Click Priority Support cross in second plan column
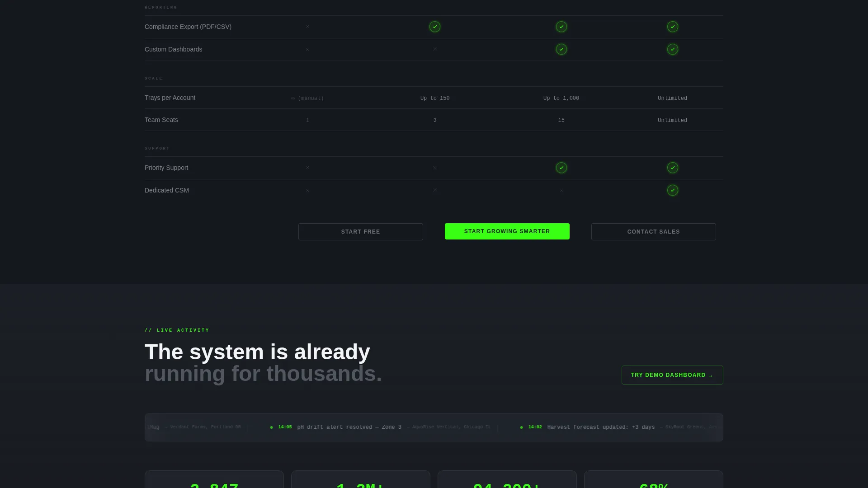This screenshot has width=868, height=488. pos(435,168)
